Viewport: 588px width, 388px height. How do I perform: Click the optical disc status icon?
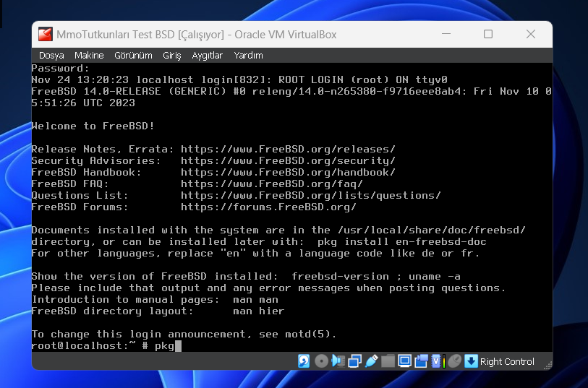click(x=321, y=361)
